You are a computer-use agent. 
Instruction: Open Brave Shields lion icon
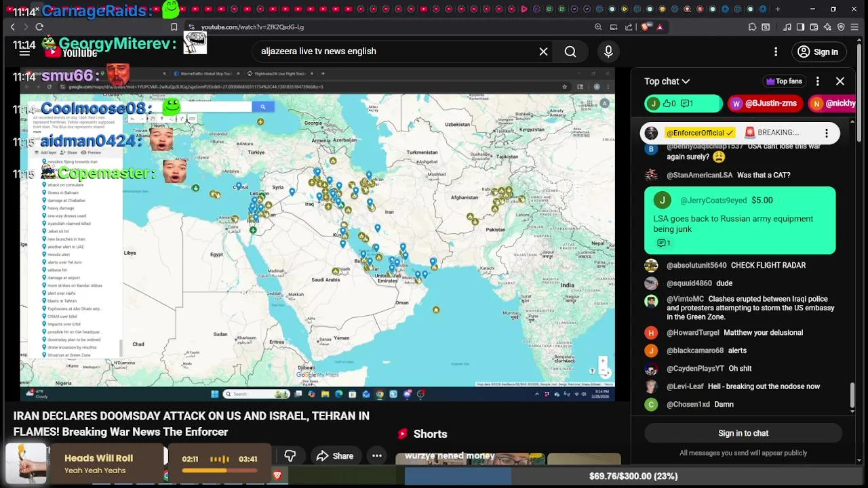click(x=645, y=27)
